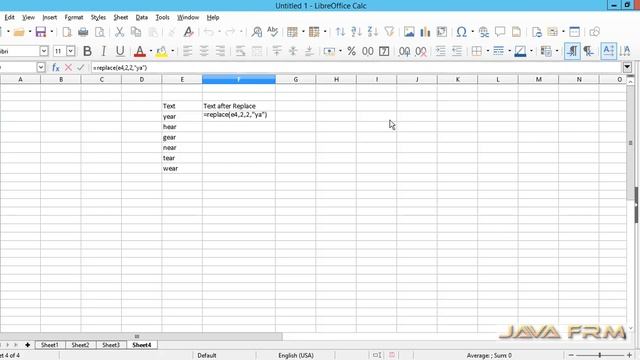
Task: Click the Insert comment icon
Action: 500,32
